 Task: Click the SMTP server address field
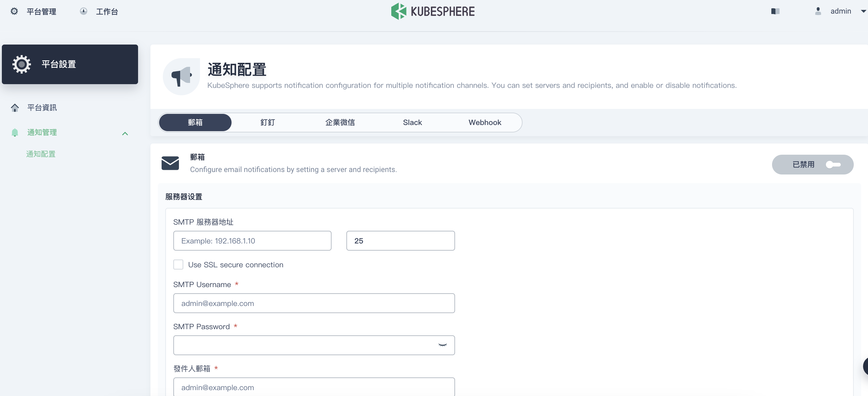point(252,241)
